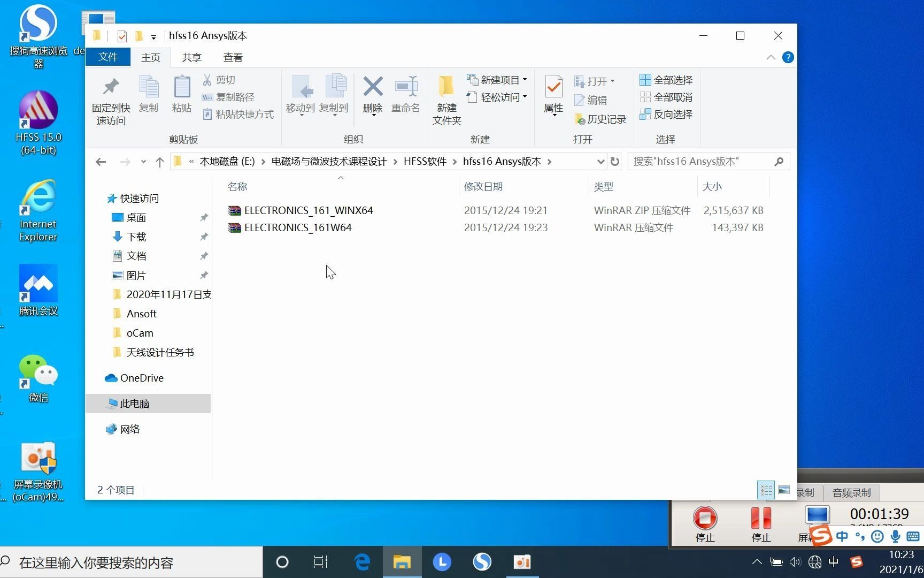Click the Paste icon in ribbon
Image resolution: width=924 pixels, height=578 pixels.
pos(182,87)
